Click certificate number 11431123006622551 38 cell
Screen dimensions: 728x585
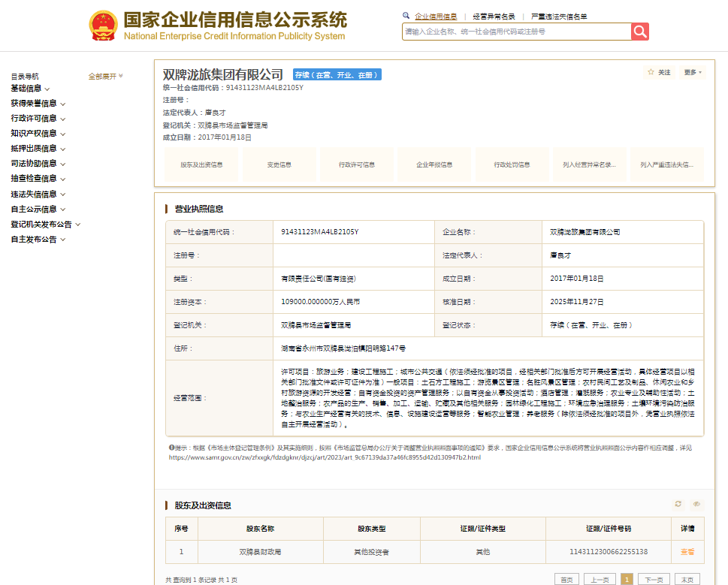point(609,552)
